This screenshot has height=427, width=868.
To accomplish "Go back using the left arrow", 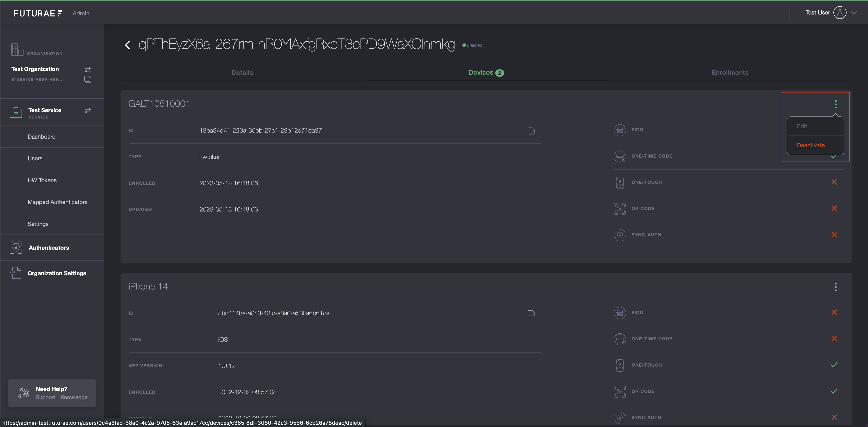I will pos(127,45).
